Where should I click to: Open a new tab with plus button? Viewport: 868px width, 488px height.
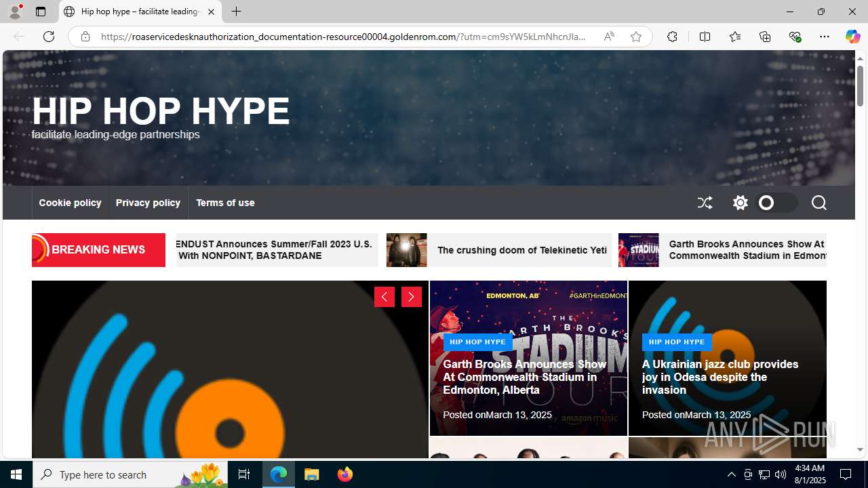236,12
